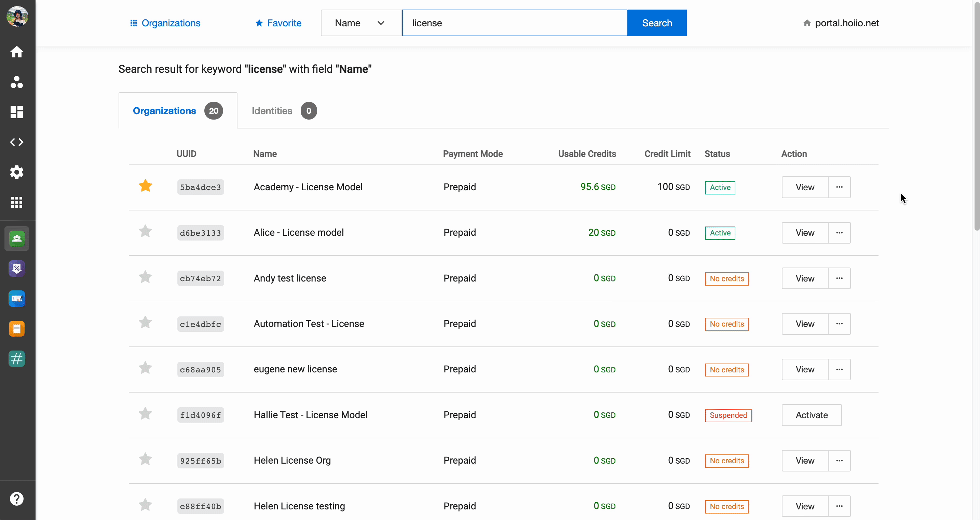Open more actions for eugene new license

[839, 369]
